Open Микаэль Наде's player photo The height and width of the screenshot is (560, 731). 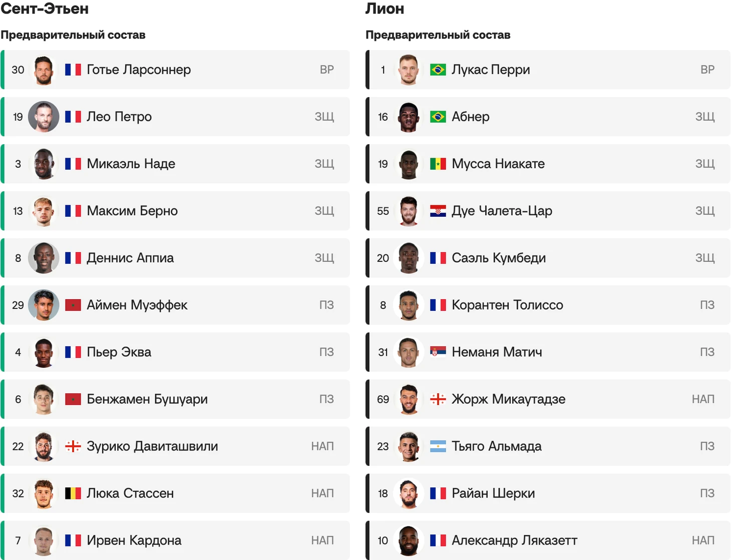click(x=44, y=164)
